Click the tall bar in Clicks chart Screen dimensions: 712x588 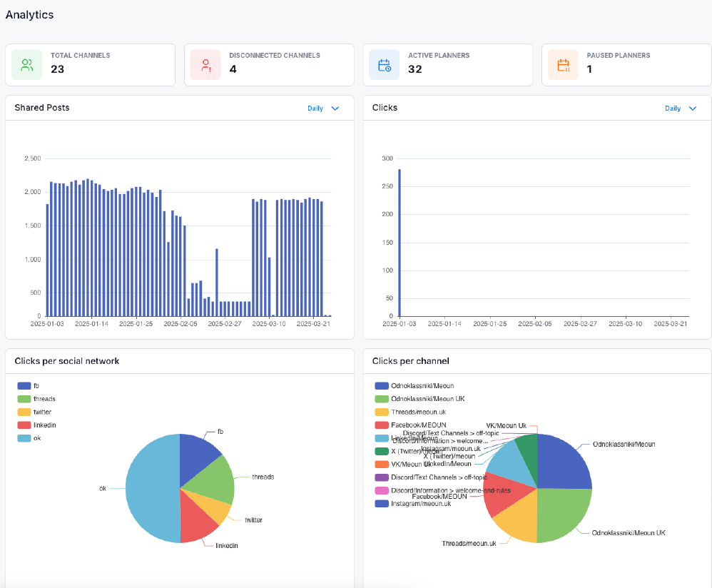tap(400, 243)
